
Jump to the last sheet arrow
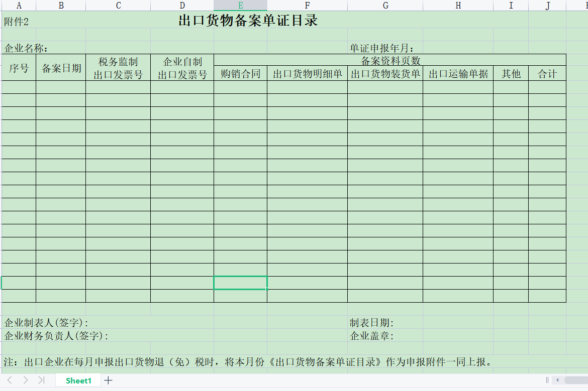tap(41, 380)
